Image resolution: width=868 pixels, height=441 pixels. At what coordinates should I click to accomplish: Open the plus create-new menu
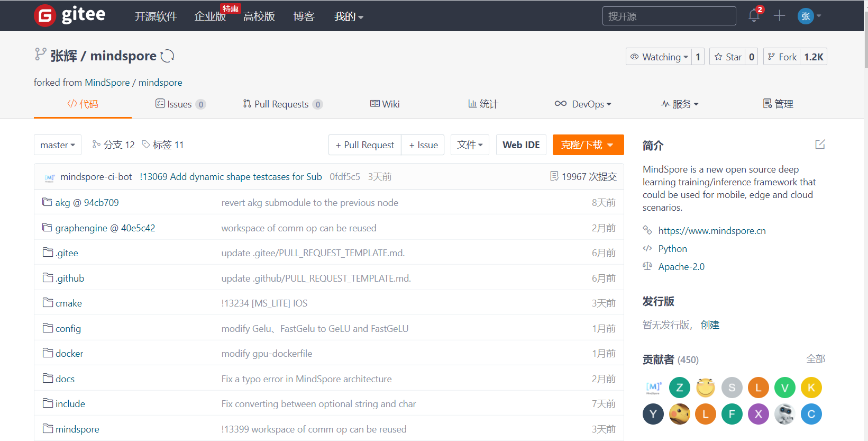tap(779, 15)
